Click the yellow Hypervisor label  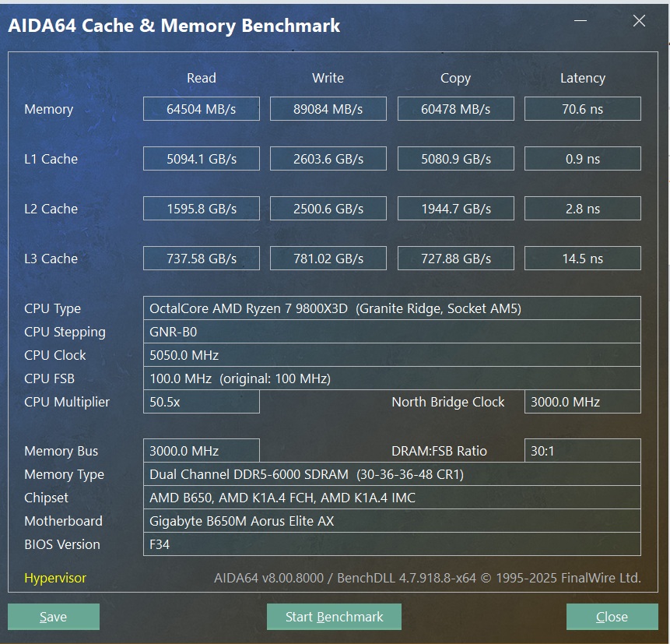click(x=55, y=578)
